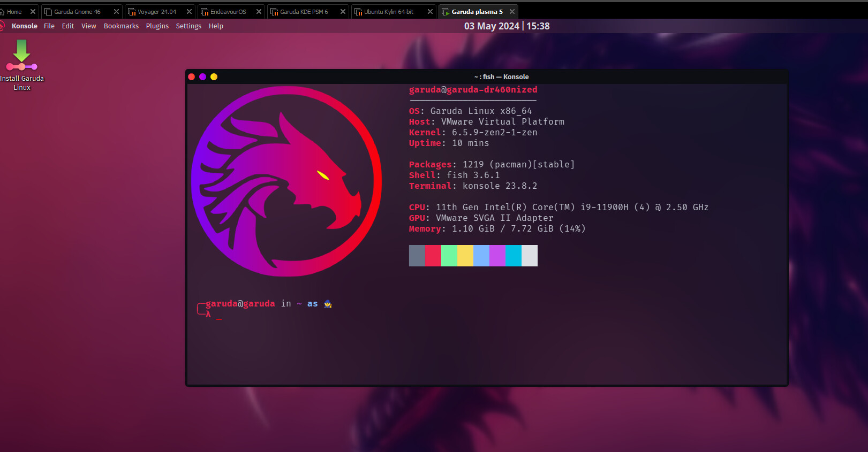This screenshot has height=452, width=868.
Task: Click the 'Kernel: 6.5.9-zen2-1-zen' line
Action: [473, 133]
